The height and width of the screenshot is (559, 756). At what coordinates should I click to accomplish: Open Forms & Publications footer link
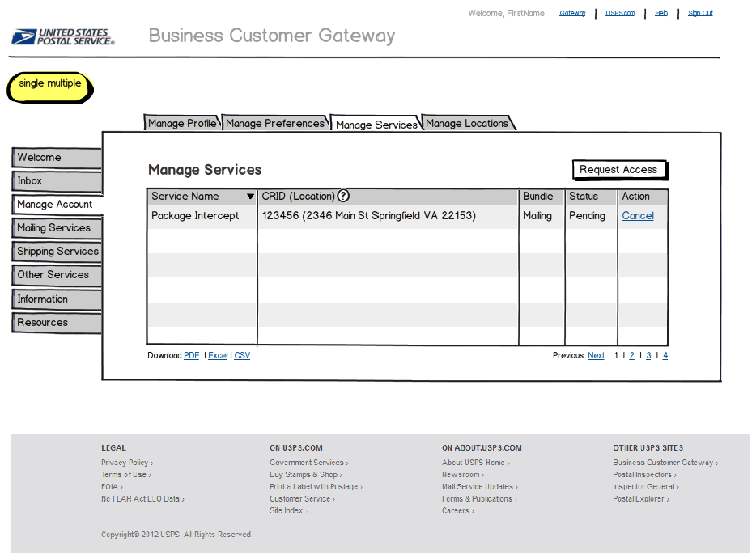[479, 499]
